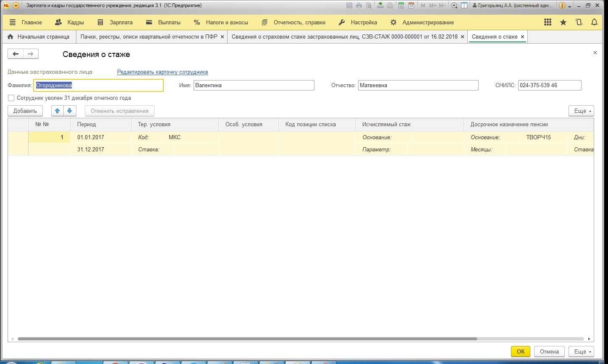The image size is (608, 364).
Task: Click the 'Редактировать карточку сотрудника' link
Action: [x=162, y=72]
